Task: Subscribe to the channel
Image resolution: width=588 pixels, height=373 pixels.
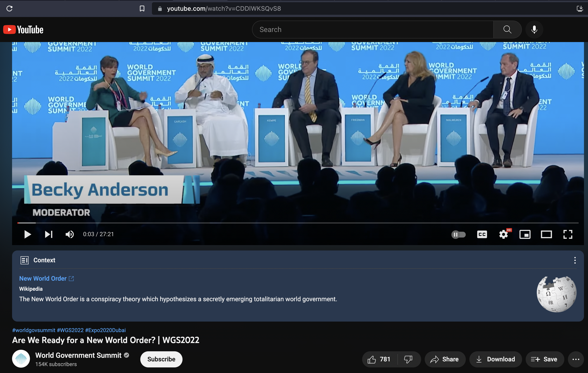Action: 161,359
